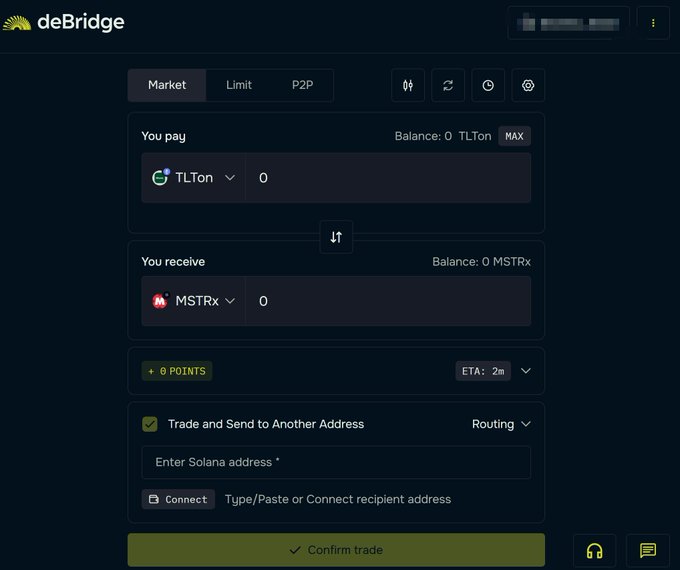Switch to the P2P tab
The width and height of the screenshot is (680, 570).
302,85
